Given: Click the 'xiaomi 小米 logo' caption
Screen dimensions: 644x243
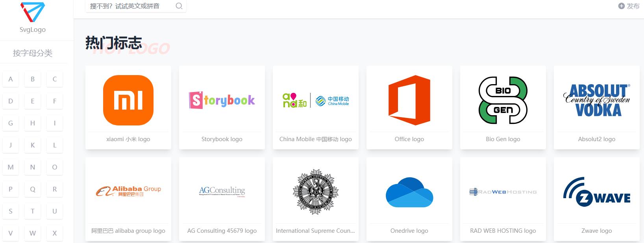Looking at the screenshot, I should (128, 139).
